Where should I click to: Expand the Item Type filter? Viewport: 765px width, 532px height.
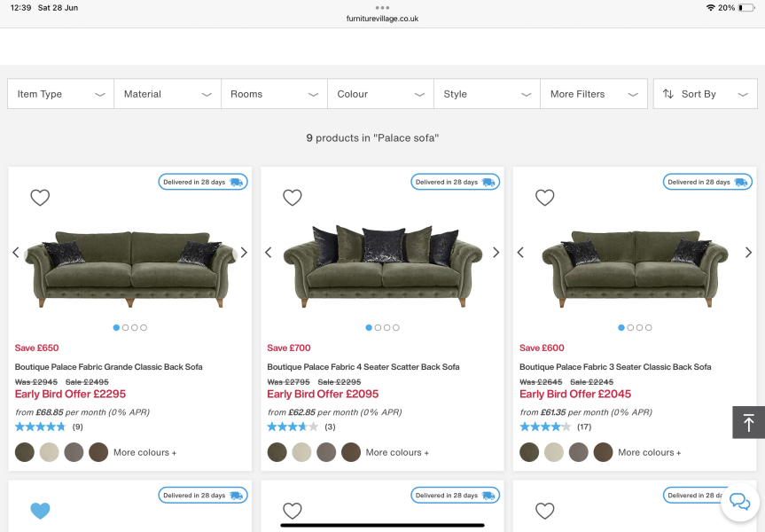point(60,94)
